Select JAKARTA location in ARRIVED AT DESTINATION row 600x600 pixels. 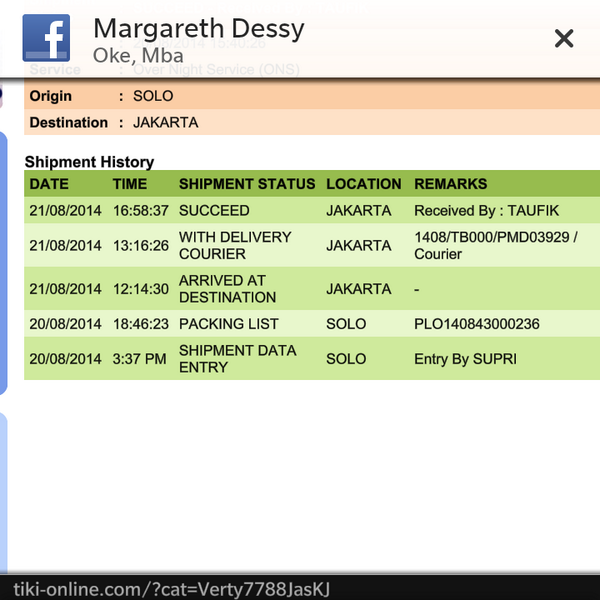[x=359, y=289]
